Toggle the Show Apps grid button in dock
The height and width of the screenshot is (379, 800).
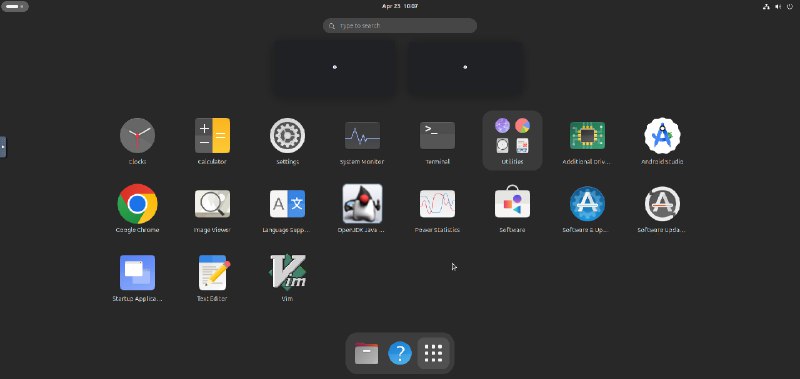[x=433, y=353]
